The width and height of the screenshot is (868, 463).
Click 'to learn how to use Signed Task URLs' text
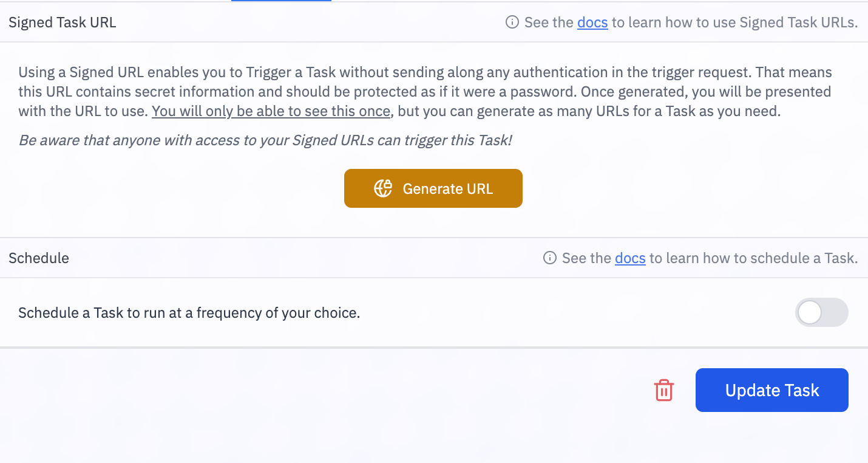(734, 22)
